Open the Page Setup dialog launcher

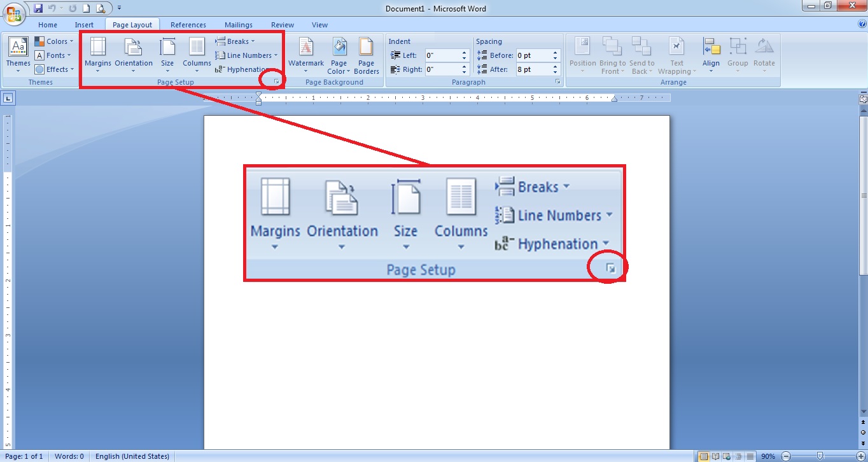click(x=275, y=80)
